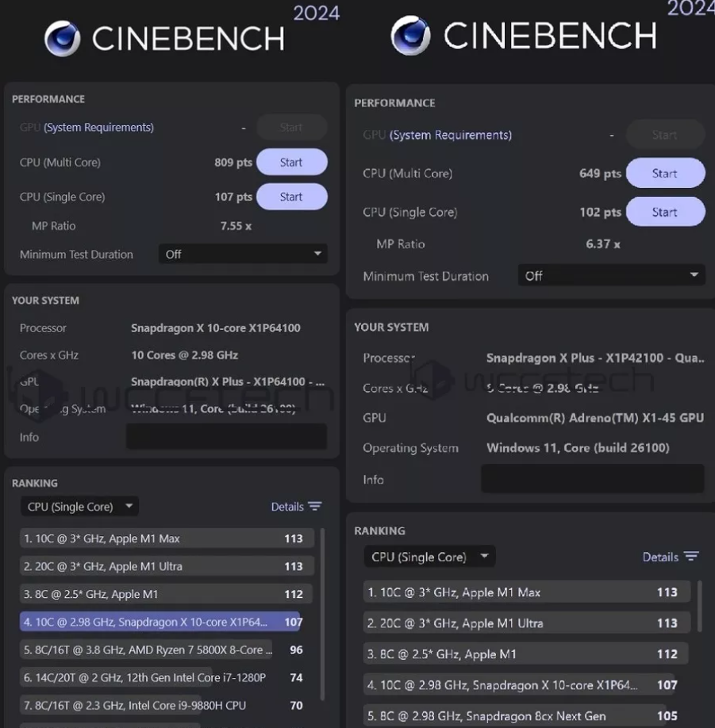Select 8C Apple M1 row in left ranking
715x728 pixels.
pyautogui.click(x=167, y=594)
